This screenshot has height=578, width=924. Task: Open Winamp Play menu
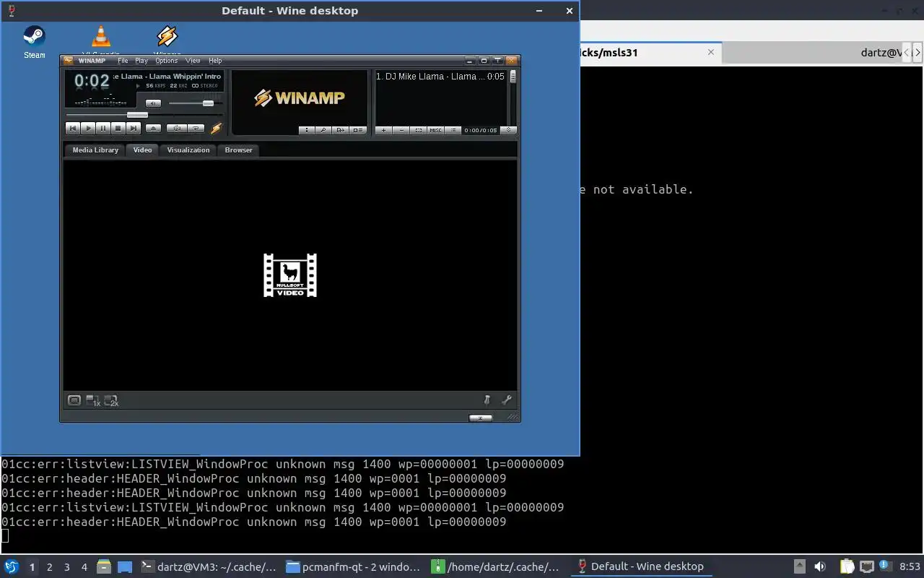(x=141, y=61)
